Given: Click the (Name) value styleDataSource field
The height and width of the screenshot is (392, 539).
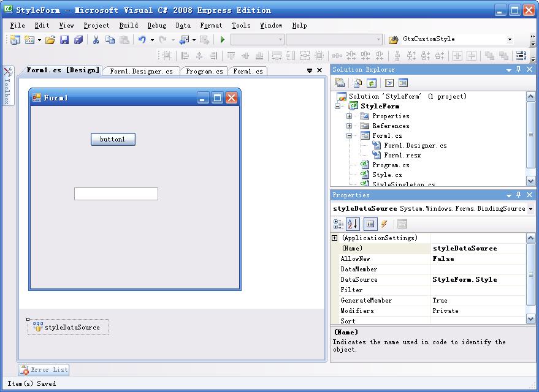Looking at the screenshot, I should pyautogui.click(x=478, y=249).
